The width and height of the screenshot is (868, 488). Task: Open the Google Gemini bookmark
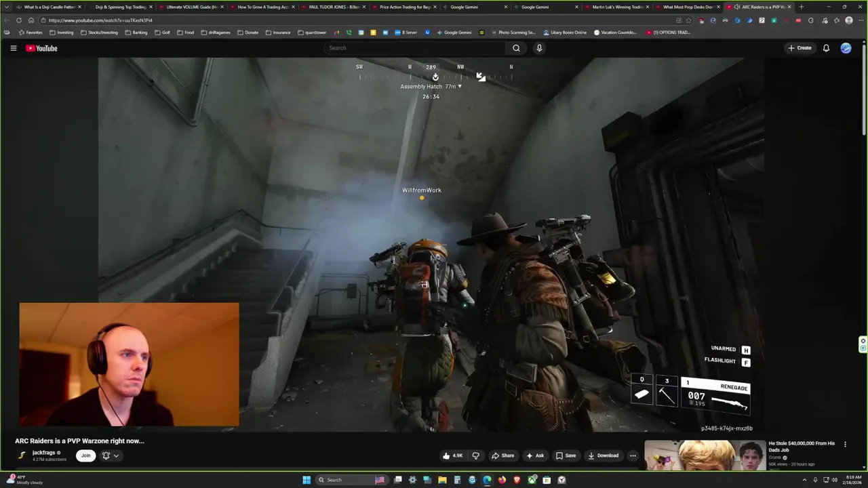point(454,33)
